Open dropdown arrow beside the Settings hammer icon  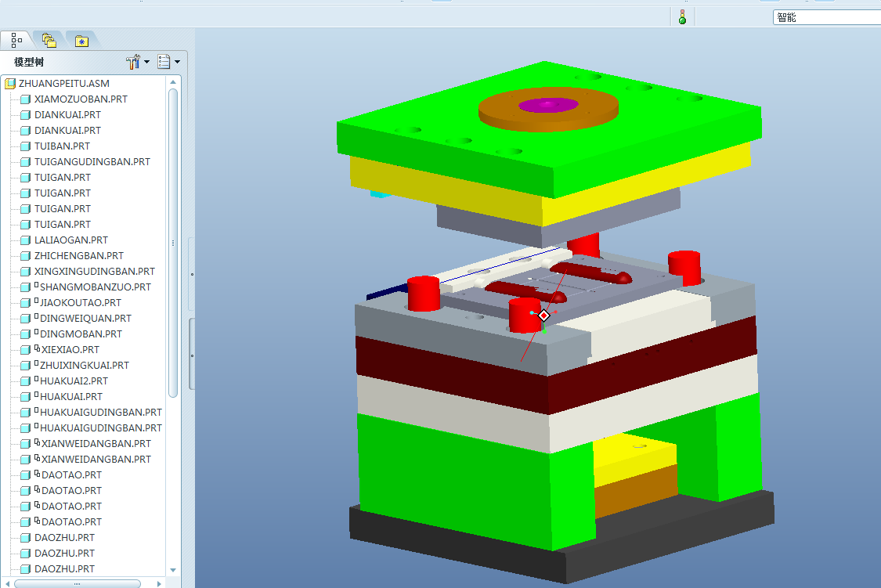pyautogui.click(x=146, y=62)
